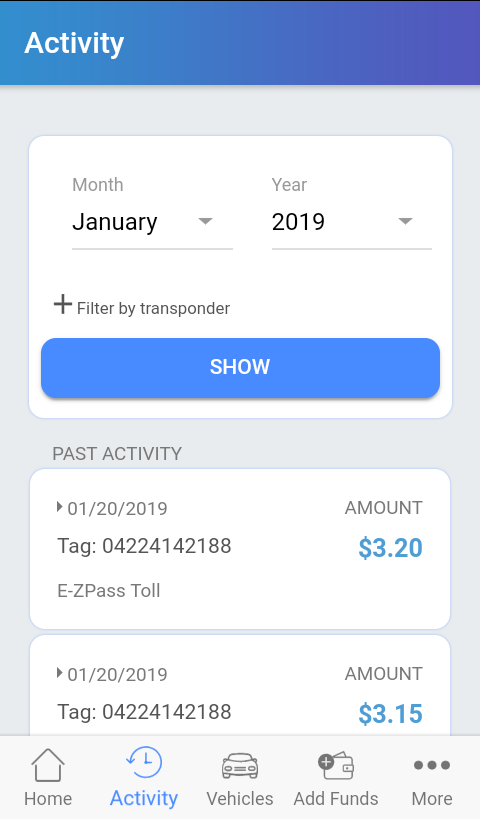Open Vehicles via the car icon
Screen dimensions: 480x819
click(240, 766)
